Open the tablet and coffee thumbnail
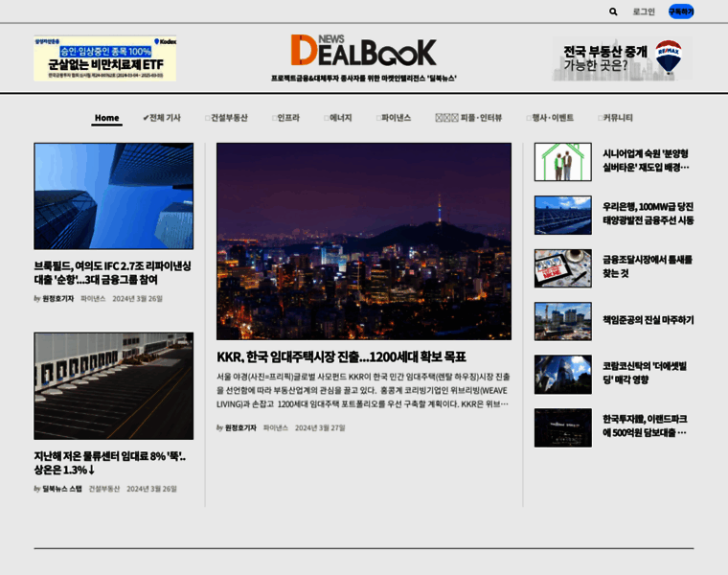This screenshot has height=575, width=728. pos(562,268)
